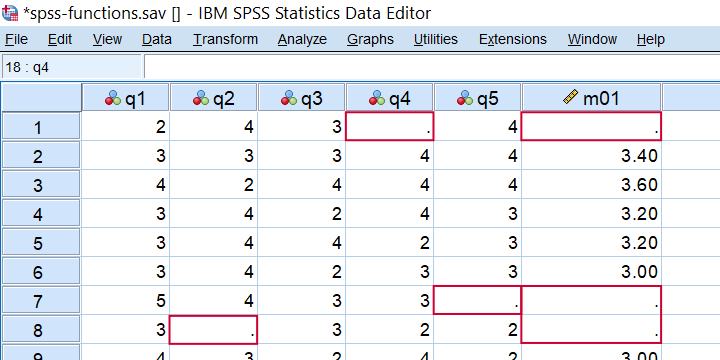The width and height of the screenshot is (720, 360).
Task: Open the View menu
Action: click(x=107, y=39)
